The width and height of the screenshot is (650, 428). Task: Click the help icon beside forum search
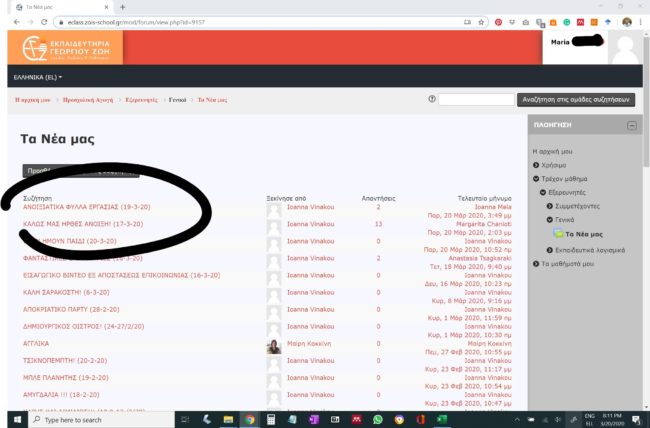(431, 99)
